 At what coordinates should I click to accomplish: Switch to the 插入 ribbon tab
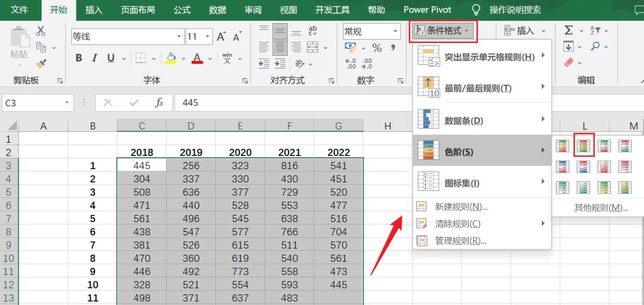coord(94,10)
